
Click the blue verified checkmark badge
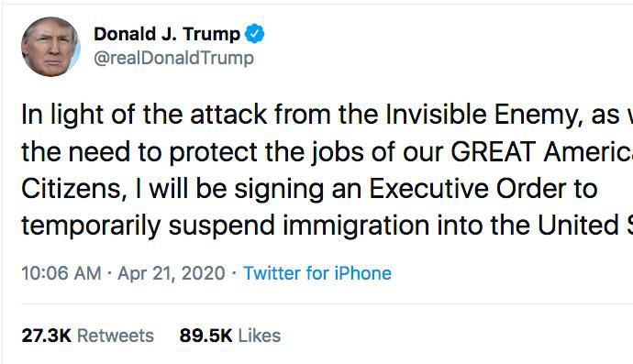pyautogui.click(x=255, y=34)
